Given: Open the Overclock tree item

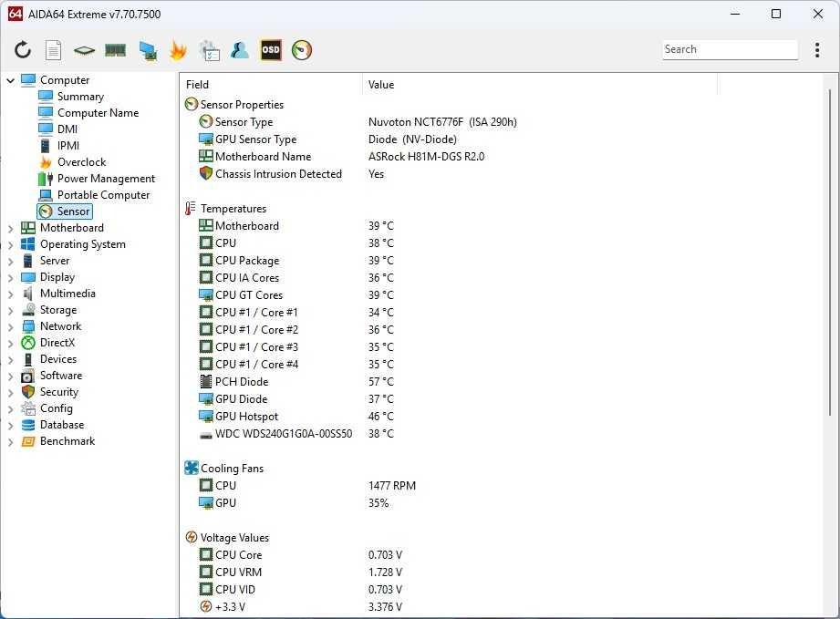Looking at the screenshot, I should 81,162.
